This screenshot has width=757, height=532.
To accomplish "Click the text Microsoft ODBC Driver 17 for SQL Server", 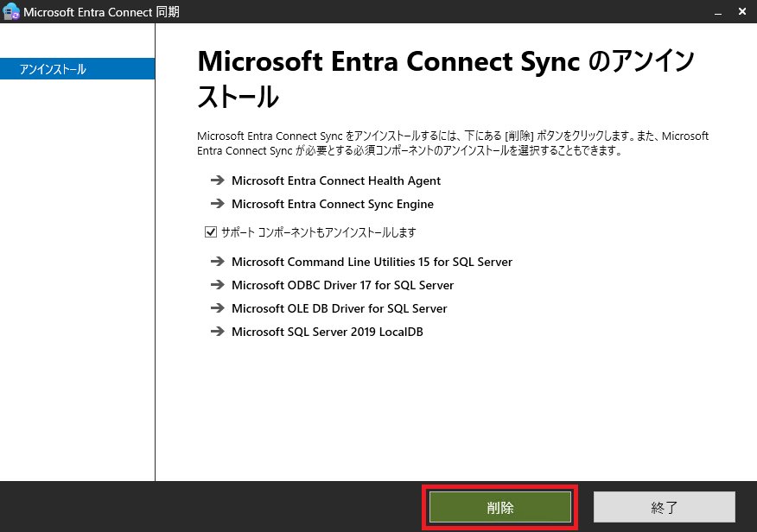I will 343,285.
